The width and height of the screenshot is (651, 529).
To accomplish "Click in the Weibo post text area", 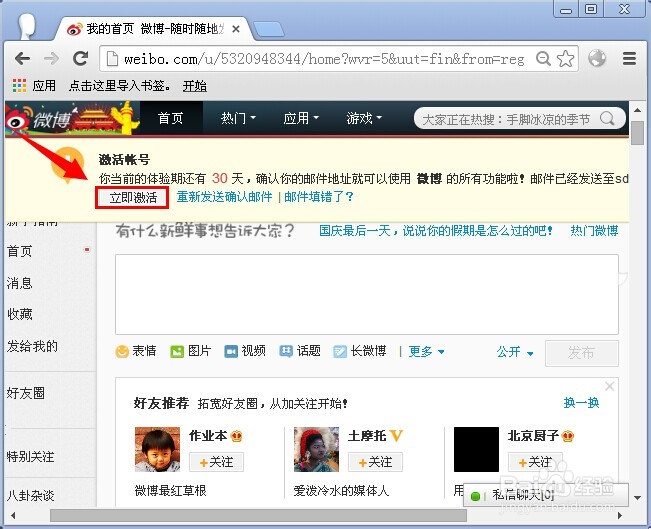I will click(367, 294).
